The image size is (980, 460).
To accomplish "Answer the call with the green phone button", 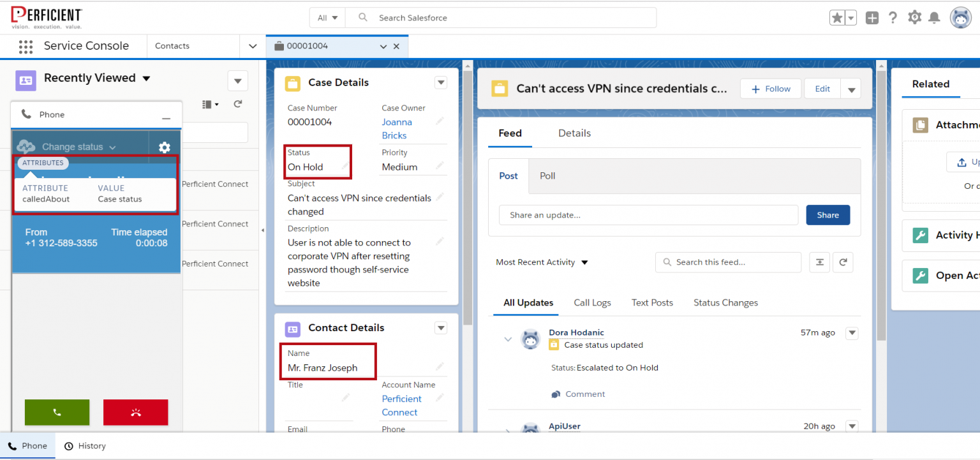I will point(57,412).
